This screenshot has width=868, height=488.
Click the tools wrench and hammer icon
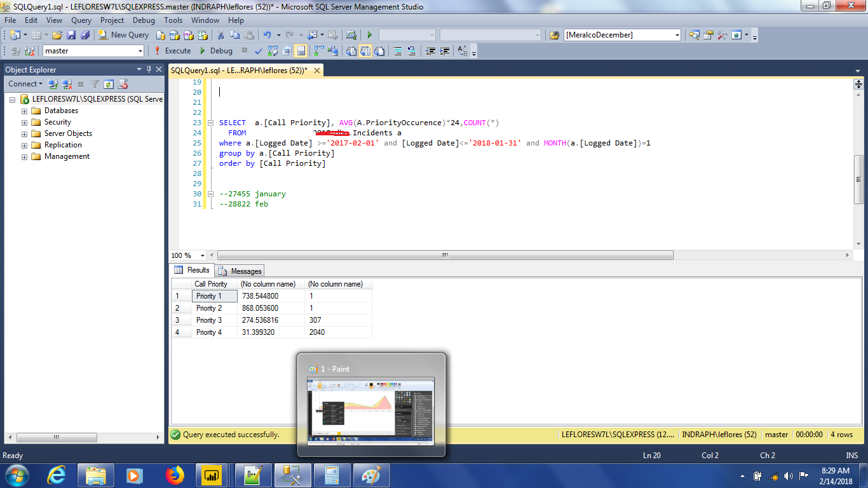(722, 35)
